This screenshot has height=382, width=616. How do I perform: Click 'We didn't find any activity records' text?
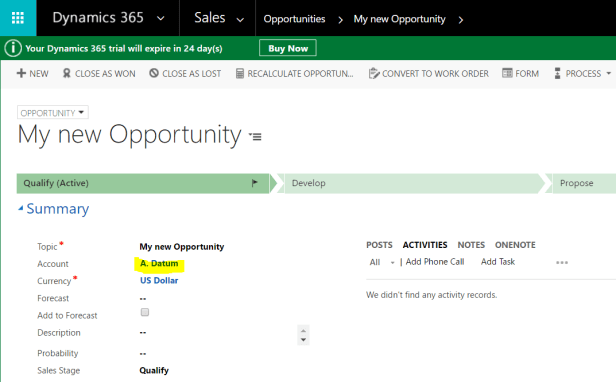[x=431, y=295]
